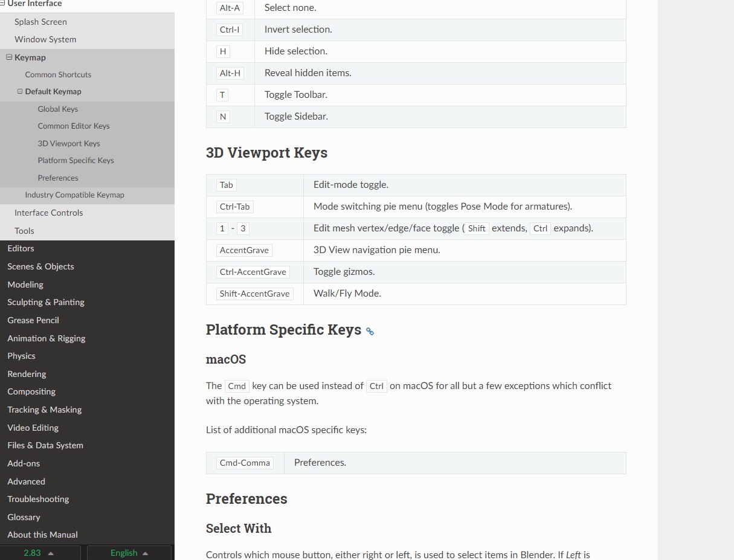
Task: Open the Advanced chapter
Action: (26, 481)
